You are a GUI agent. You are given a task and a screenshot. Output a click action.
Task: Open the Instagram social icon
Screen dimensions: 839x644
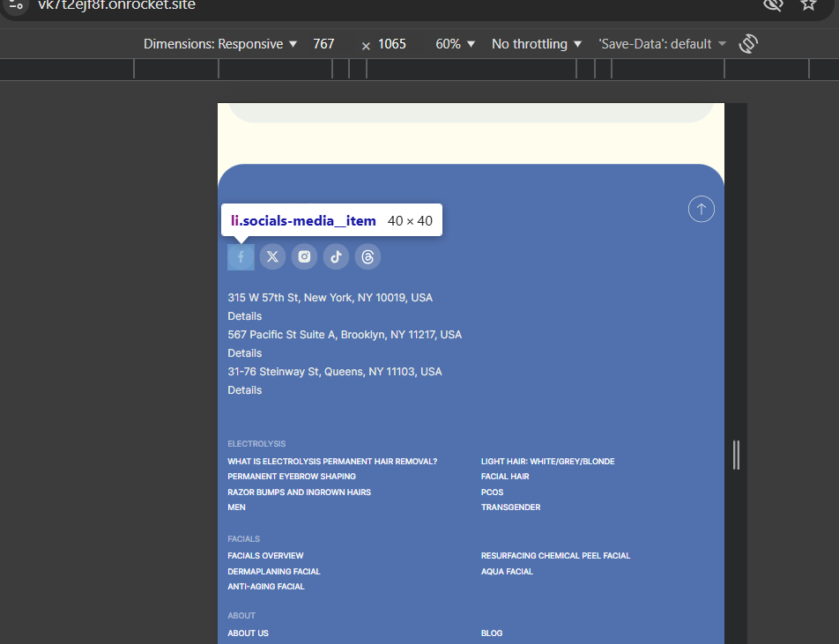[304, 256]
